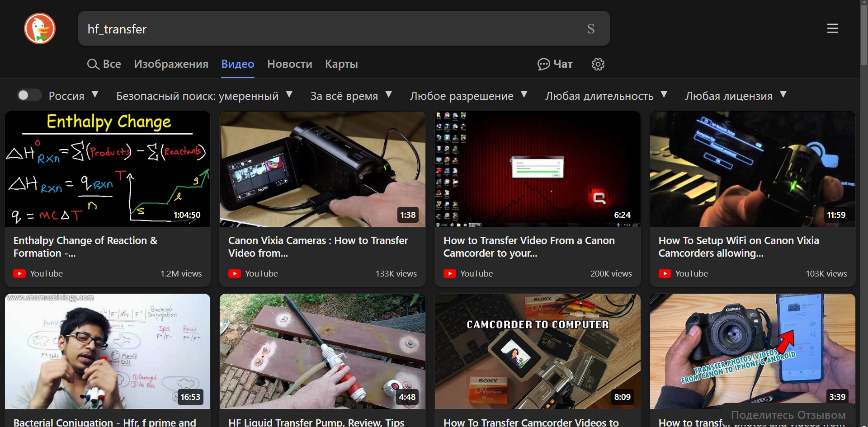Open Безопасный поиск: умеренный dropdown

click(204, 95)
